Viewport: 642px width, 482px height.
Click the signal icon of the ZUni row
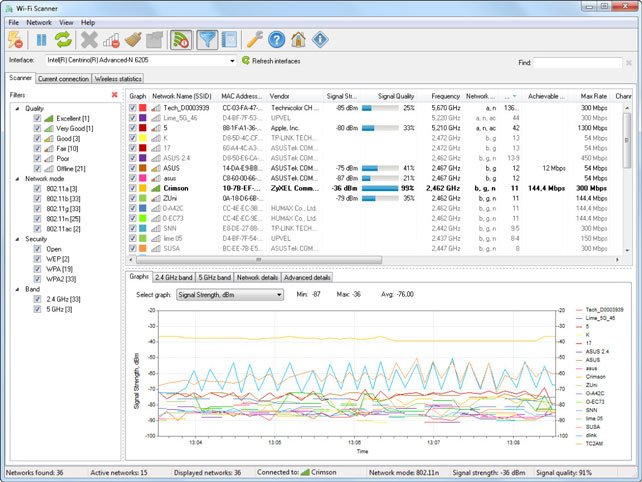(x=156, y=198)
